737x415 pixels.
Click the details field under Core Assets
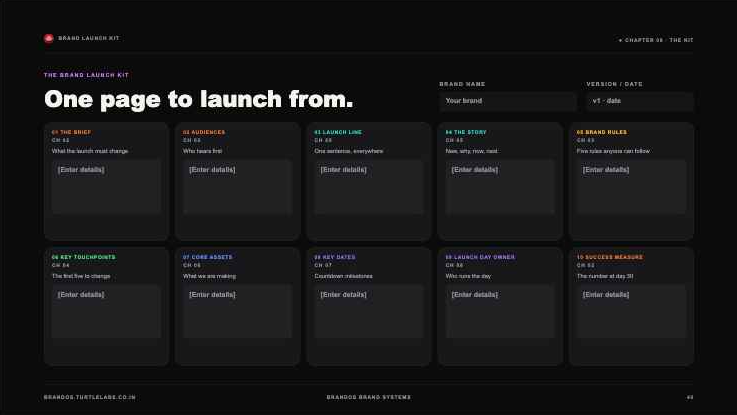pos(237,312)
